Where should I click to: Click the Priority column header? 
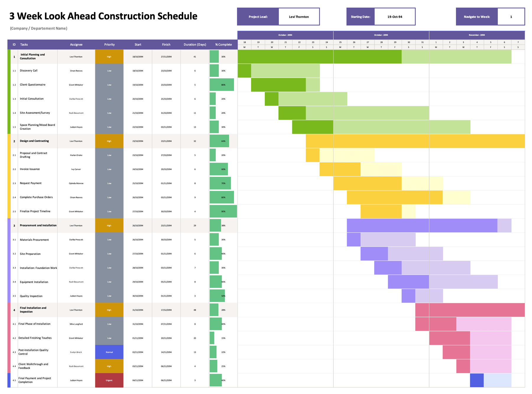[109, 45]
